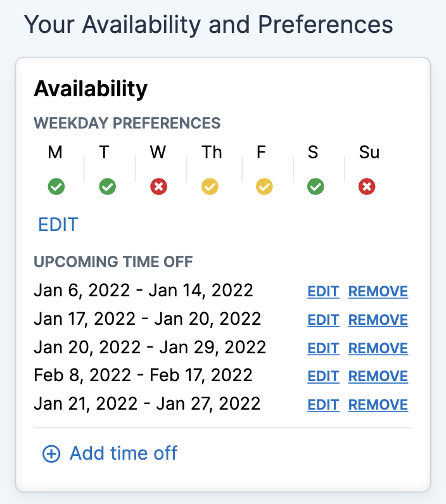Viewport: 446px width, 504px height.
Task: Click Wednesday's red X unavailable icon
Action: 158,186
